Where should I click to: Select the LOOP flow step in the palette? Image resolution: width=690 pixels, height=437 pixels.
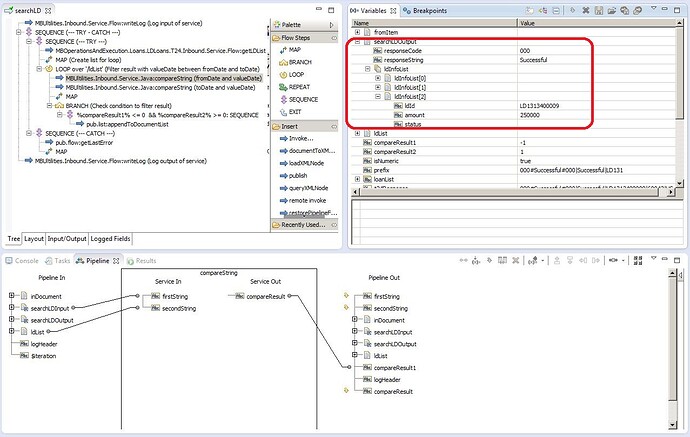[292, 74]
